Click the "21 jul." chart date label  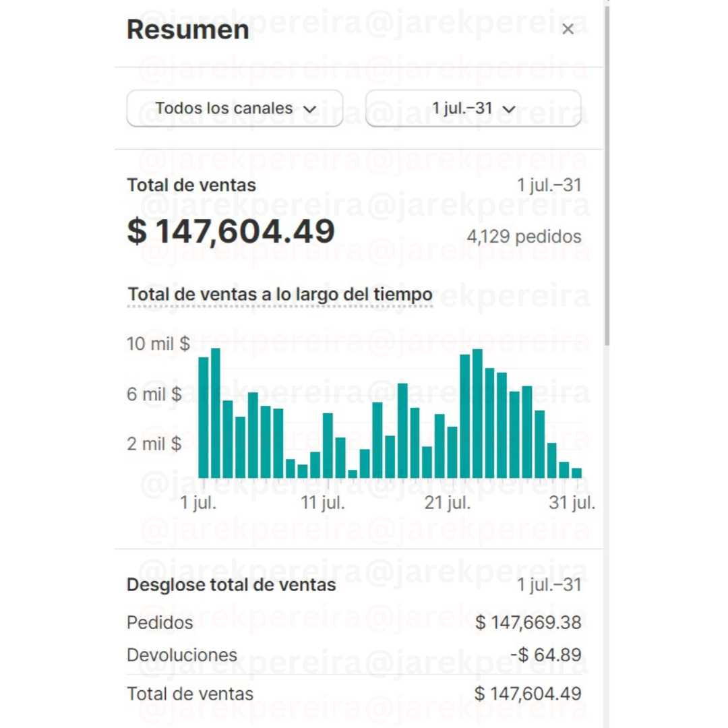(448, 503)
